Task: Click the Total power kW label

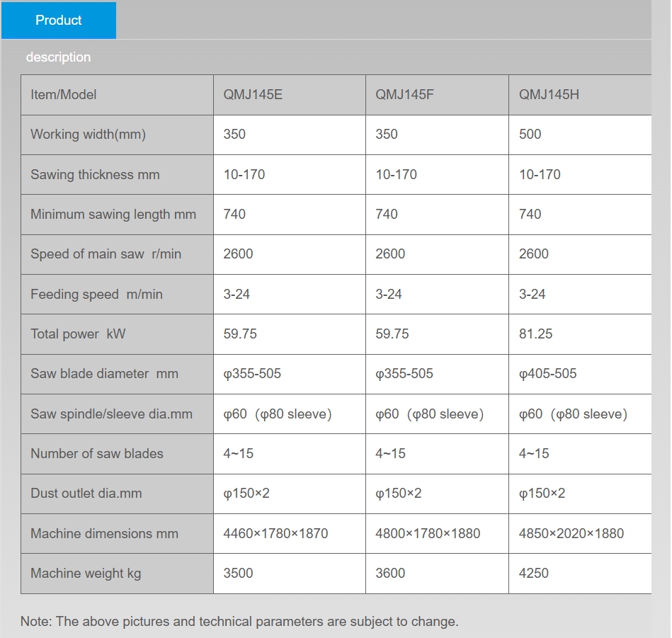Action: 78,334
